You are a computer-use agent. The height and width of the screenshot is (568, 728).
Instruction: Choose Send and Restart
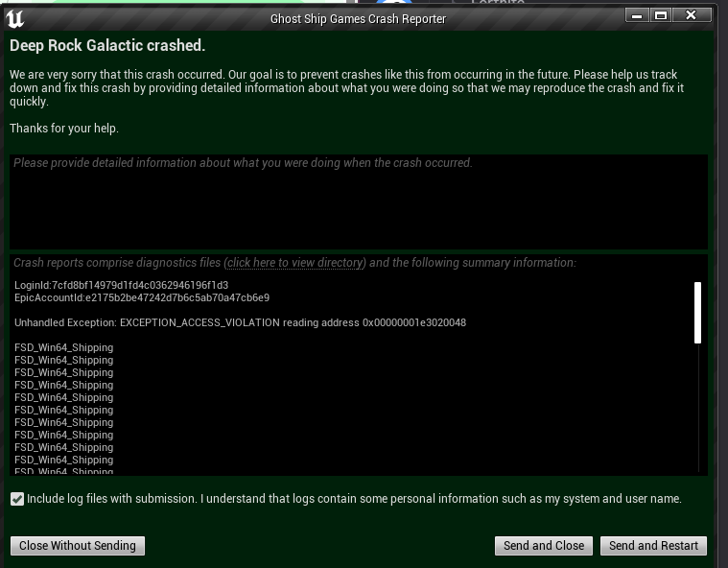653,546
